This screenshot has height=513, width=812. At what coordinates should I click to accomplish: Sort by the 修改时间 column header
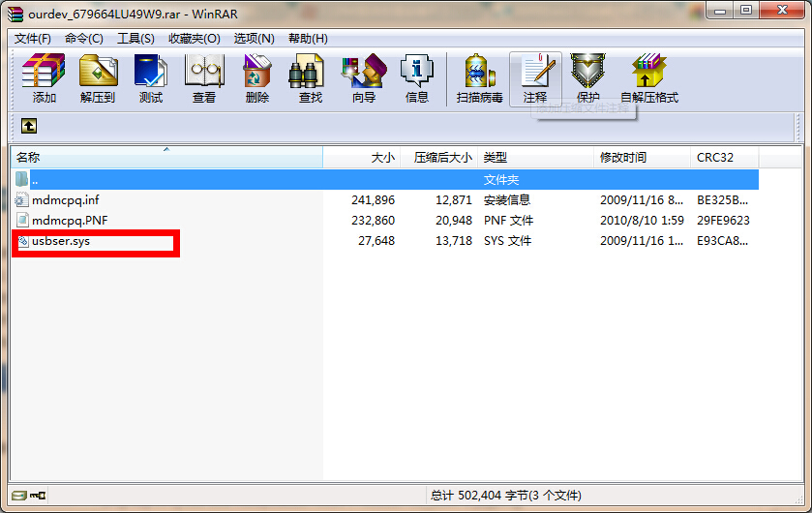click(x=642, y=158)
